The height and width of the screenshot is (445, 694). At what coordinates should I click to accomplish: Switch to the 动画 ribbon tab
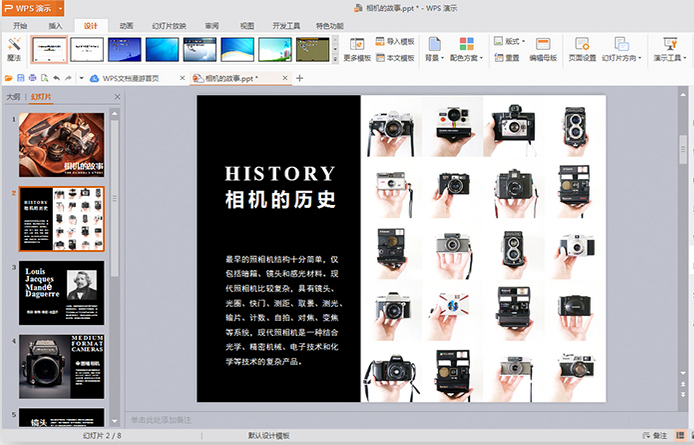126,24
